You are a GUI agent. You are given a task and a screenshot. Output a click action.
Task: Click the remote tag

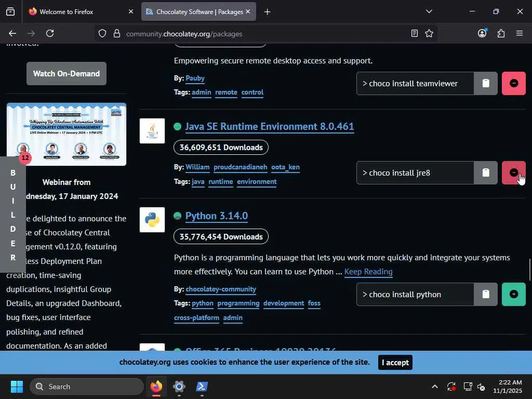point(226,92)
